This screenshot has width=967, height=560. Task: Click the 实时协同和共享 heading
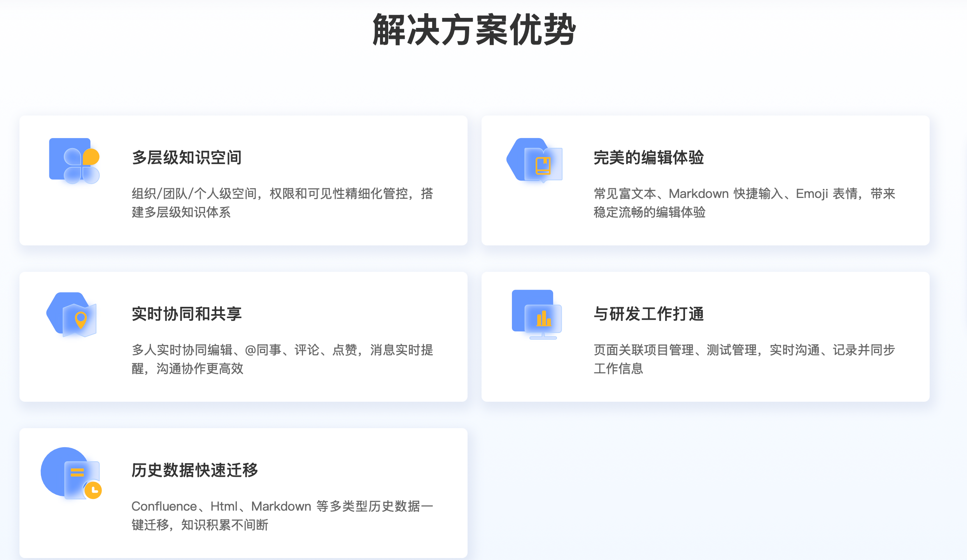point(187,314)
